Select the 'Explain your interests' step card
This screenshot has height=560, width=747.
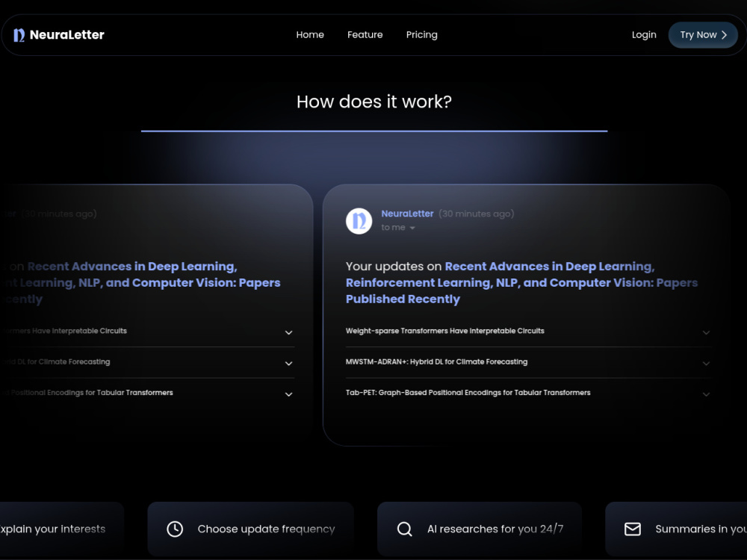[62, 529]
